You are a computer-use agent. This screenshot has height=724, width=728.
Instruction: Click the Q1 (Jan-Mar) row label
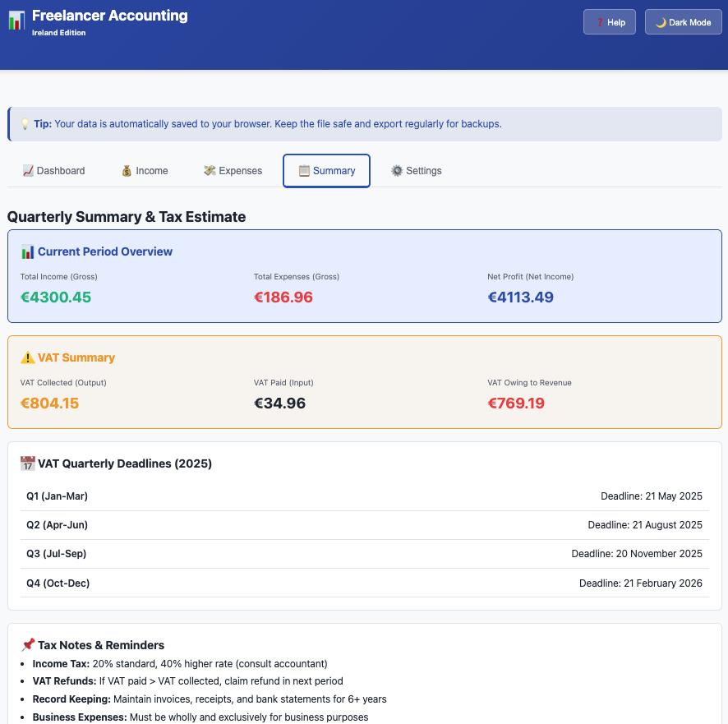[58, 496]
